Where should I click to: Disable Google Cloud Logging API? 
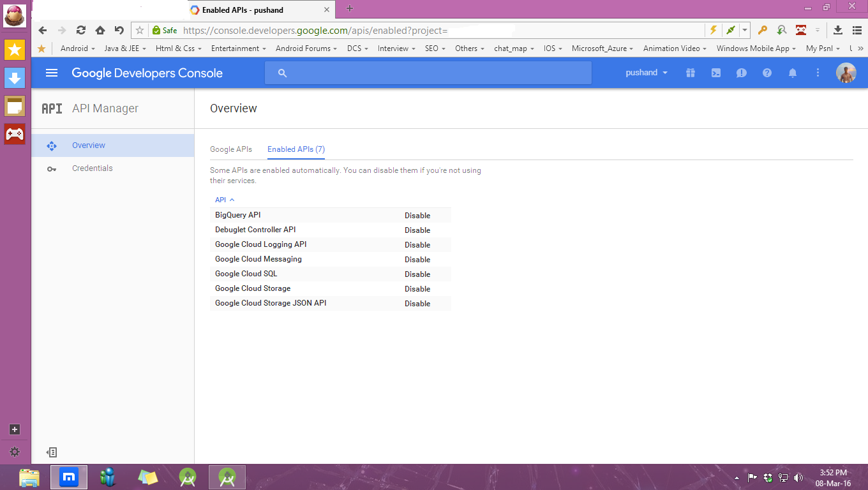tap(417, 245)
